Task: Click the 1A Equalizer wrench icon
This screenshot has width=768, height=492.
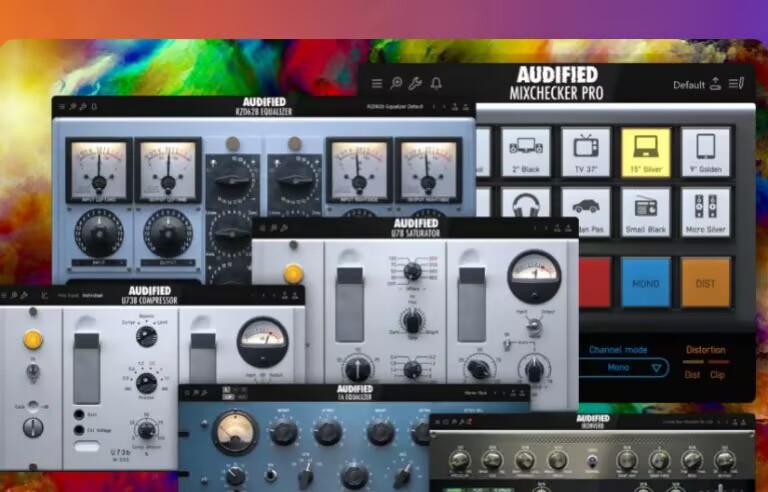Action: point(204,393)
